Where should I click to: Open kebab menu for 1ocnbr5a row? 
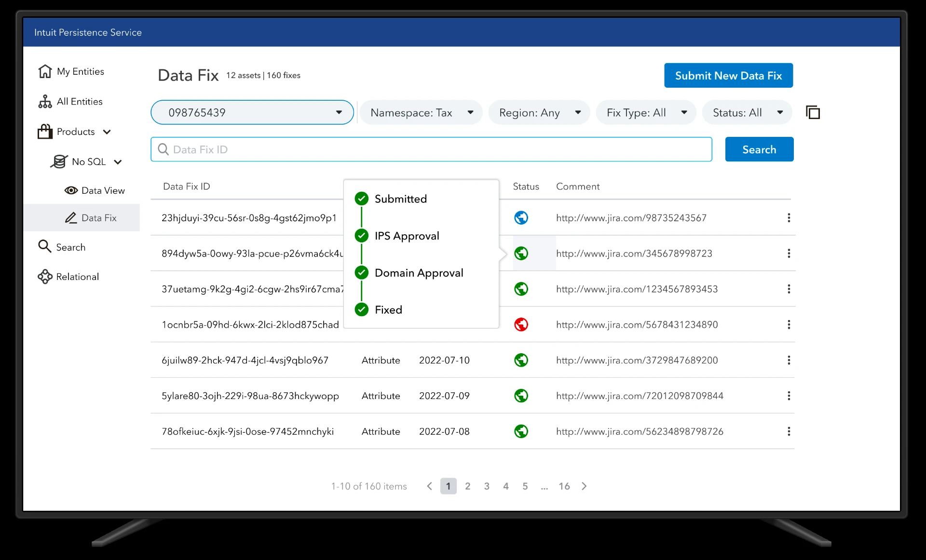[x=789, y=325]
